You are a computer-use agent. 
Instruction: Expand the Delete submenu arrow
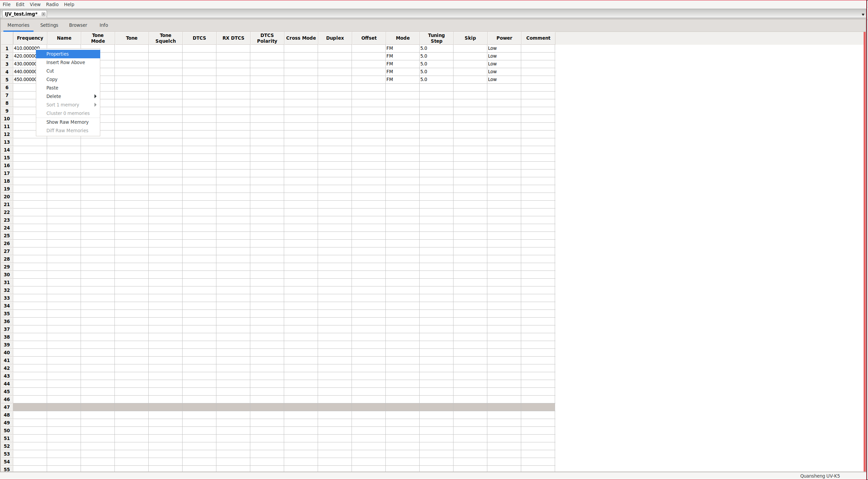95,96
